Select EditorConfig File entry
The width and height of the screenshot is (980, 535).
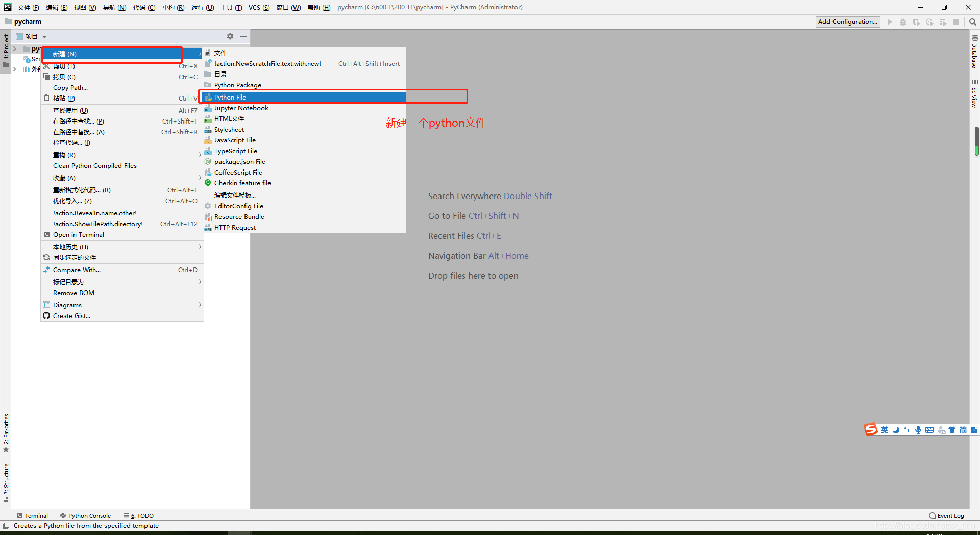(304, 206)
